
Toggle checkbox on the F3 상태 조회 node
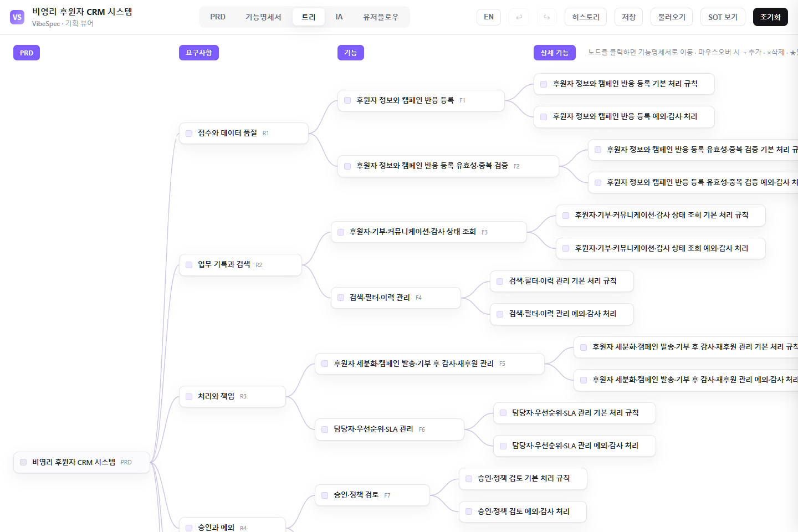[x=341, y=232]
